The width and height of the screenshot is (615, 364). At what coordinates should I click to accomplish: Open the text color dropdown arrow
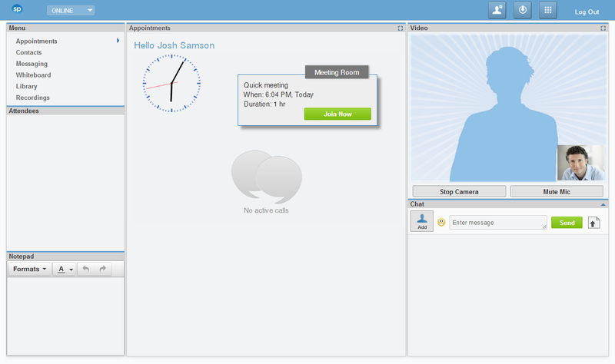[x=71, y=270]
